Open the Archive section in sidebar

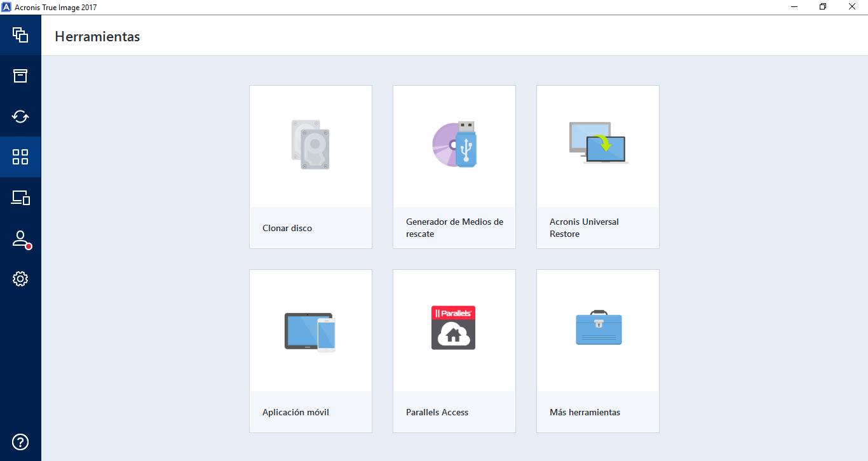pyautogui.click(x=20, y=76)
